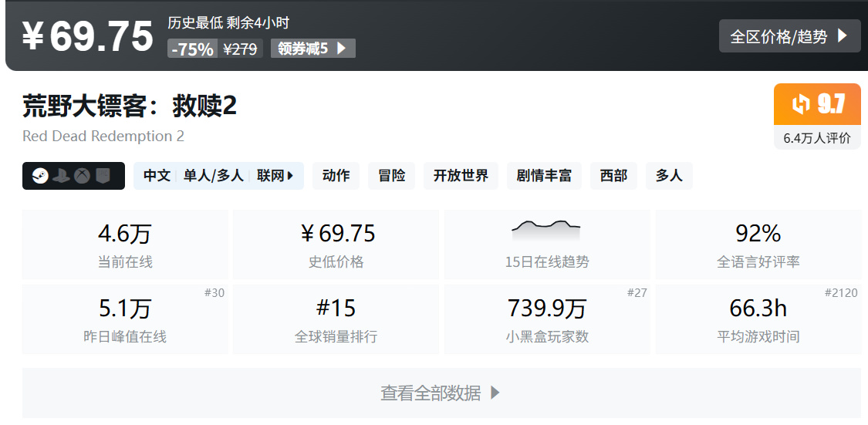This screenshot has height=425, width=868.
Task: Expand the 中文 单人/多人 联网 info tag
Action: (x=218, y=176)
